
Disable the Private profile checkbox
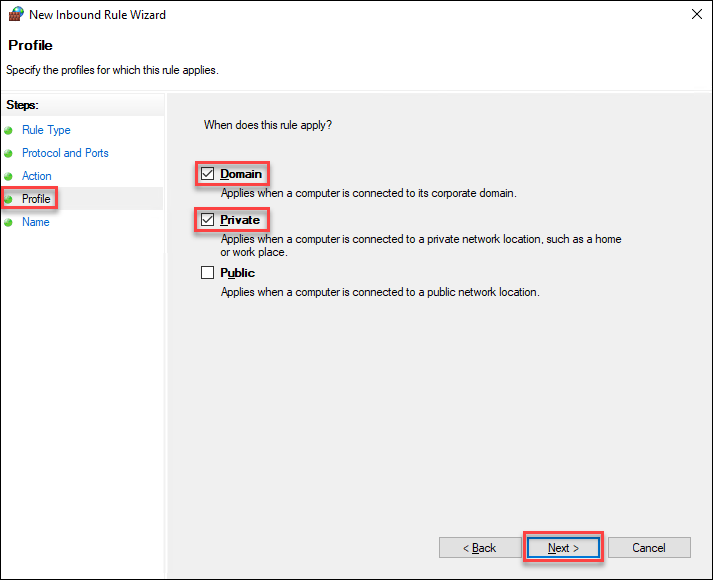[x=208, y=220]
